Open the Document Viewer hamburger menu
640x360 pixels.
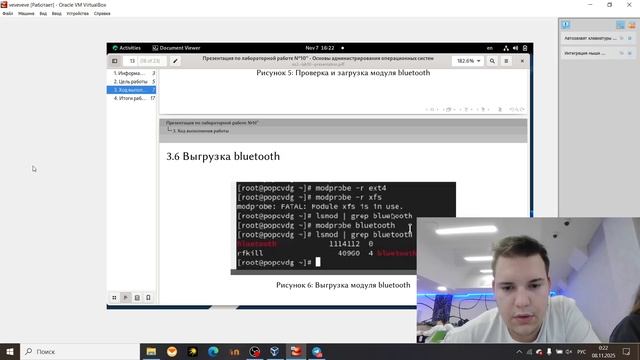pyautogui.click(x=506, y=61)
